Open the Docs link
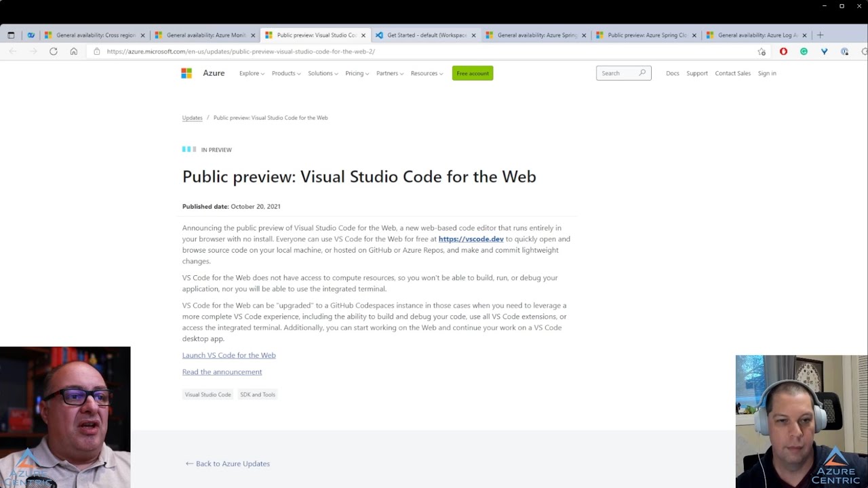868x488 pixels. 672,73
